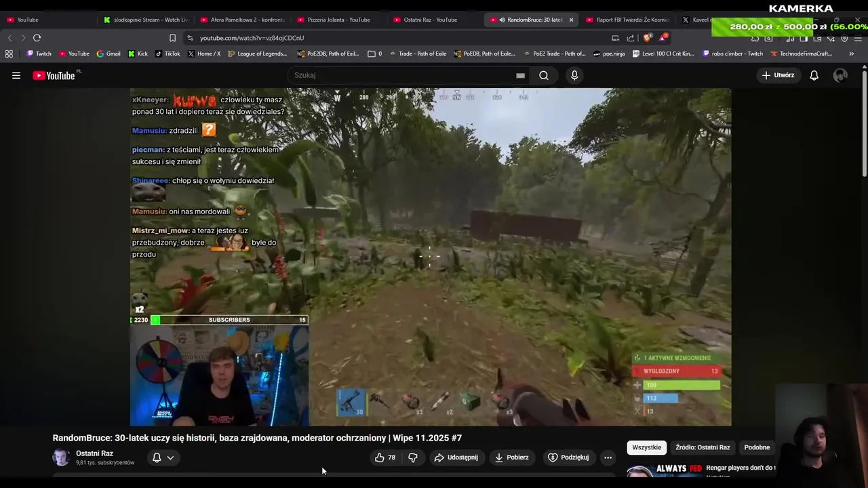Viewport: 868px width, 488px height.
Task: Switch to Pizzeria Jolanta YouTube tab
Action: pos(339,20)
